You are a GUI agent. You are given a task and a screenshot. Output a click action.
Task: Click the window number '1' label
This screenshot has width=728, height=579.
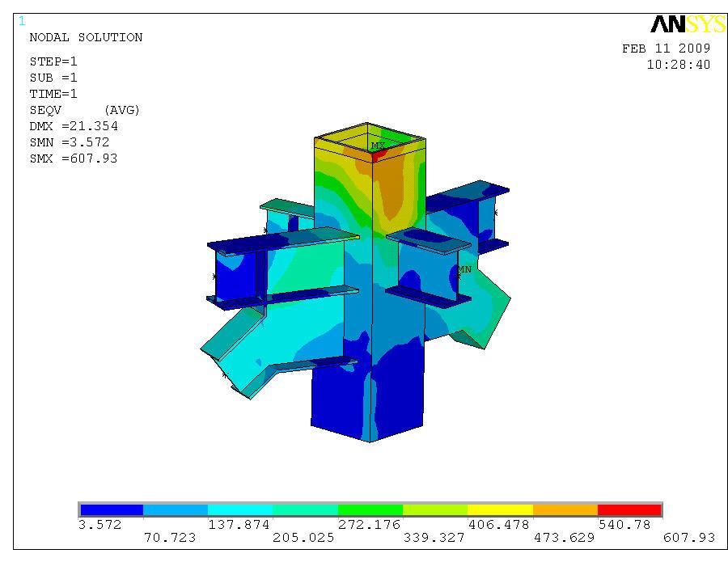(x=22, y=21)
